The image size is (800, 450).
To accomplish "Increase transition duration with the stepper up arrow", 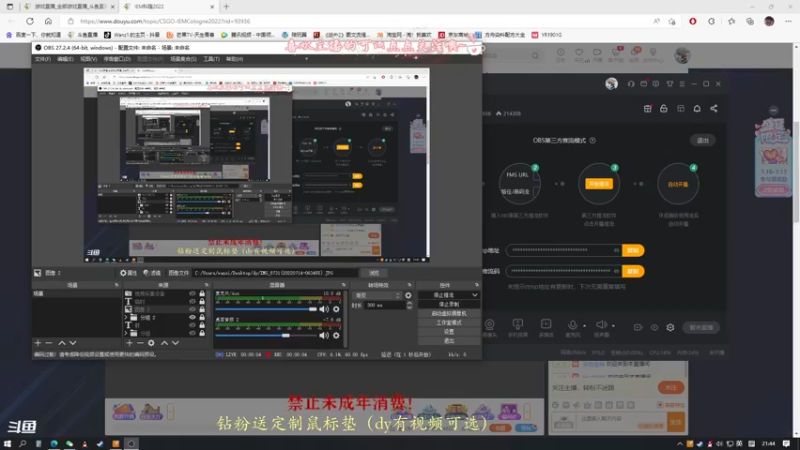I will [409, 303].
